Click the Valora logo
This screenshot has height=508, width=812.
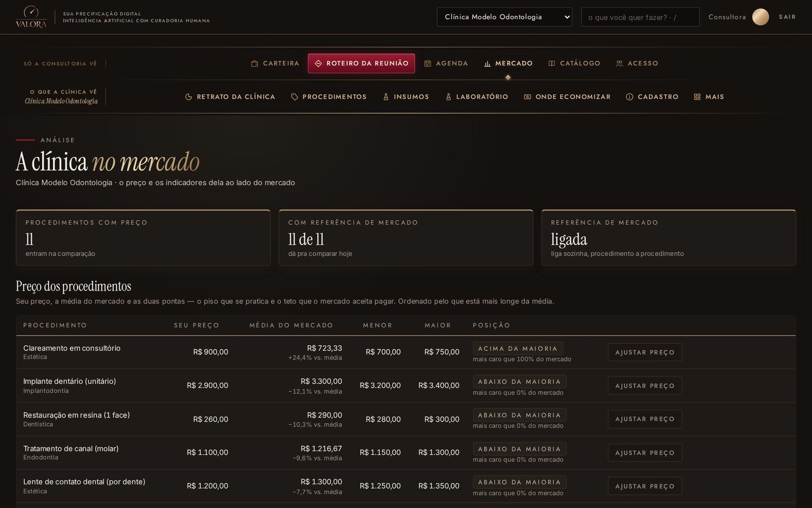[31, 17]
